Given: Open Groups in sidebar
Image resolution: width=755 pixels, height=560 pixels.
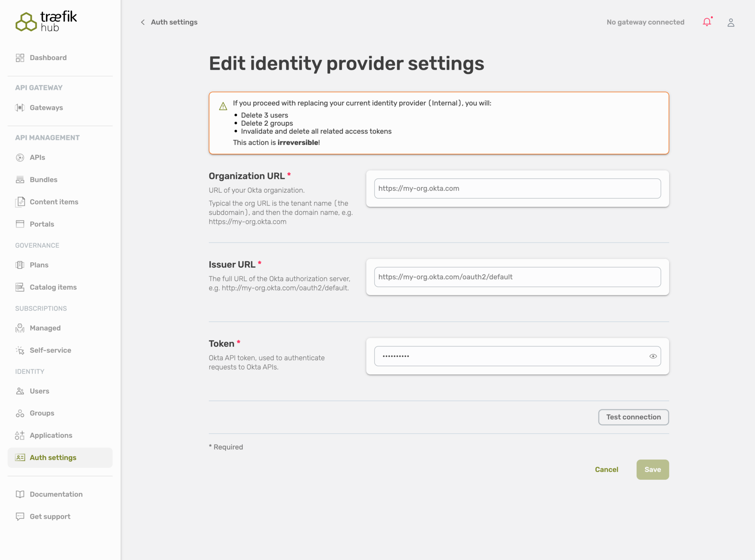Looking at the screenshot, I should (60, 413).
